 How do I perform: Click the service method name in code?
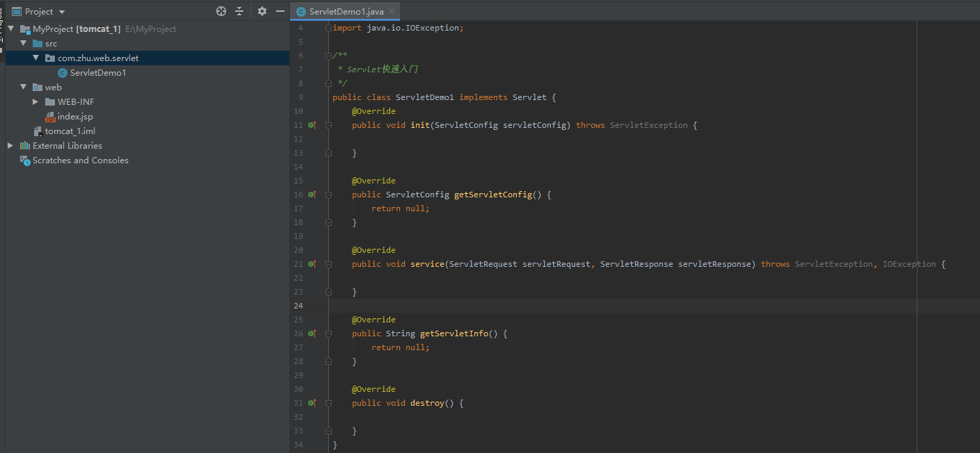pyautogui.click(x=427, y=264)
